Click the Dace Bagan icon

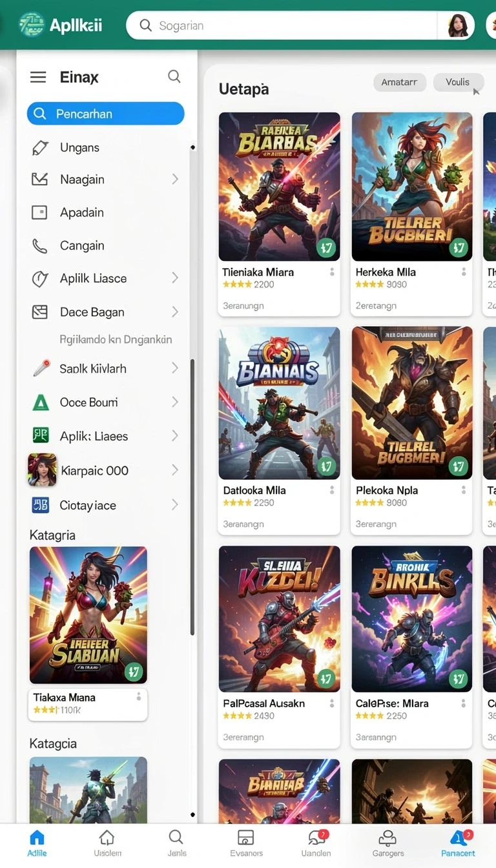(x=40, y=312)
